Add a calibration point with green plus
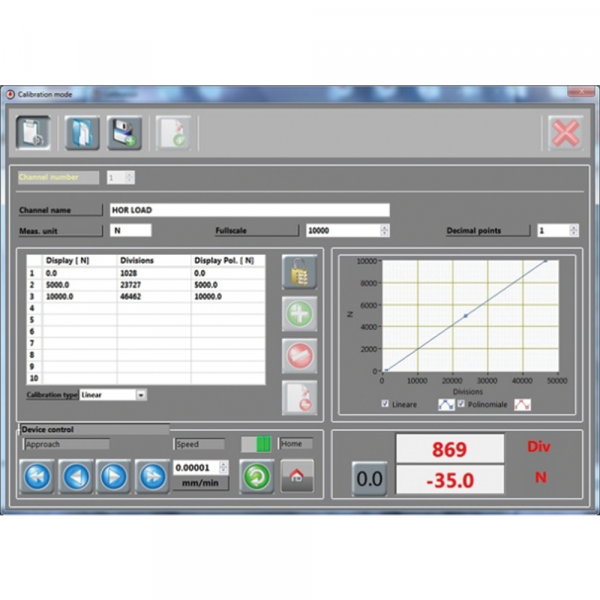 tap(300, 313)
